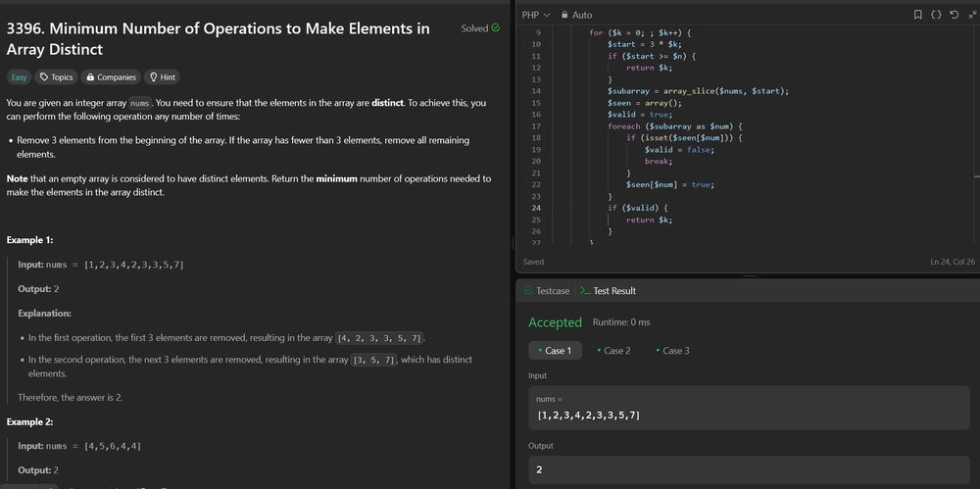Screen dimensions: 980x489
Task: Shrink the editor panel with the collapse arrows icon
Action: click(x=972, y=15)
